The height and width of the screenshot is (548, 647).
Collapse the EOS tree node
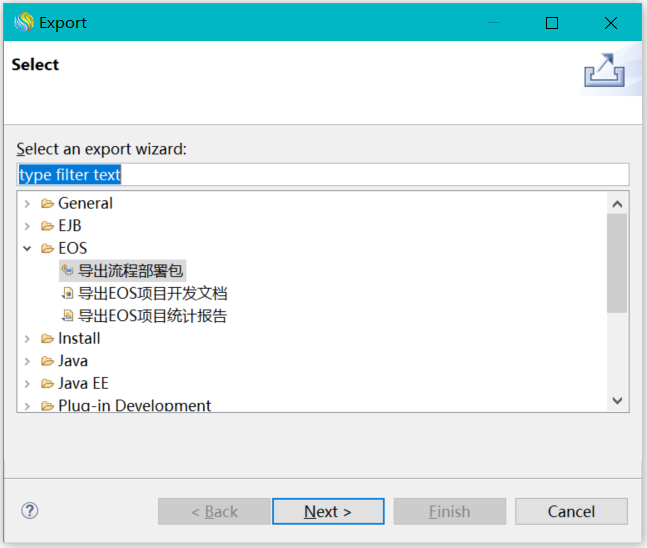point(27,248)
